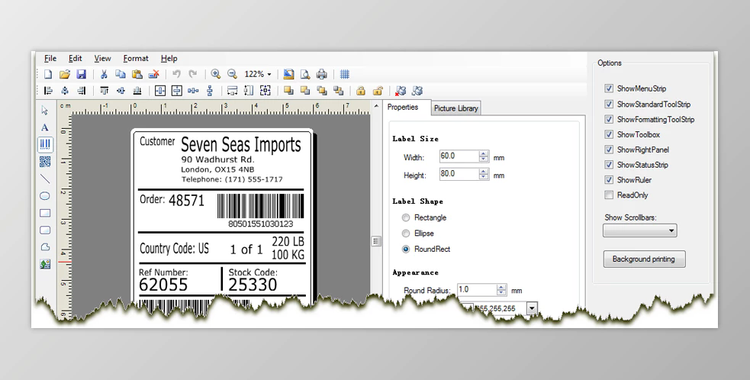Save the label with floppy disk icon
This screenshot has height=380, width=750.
81,74
